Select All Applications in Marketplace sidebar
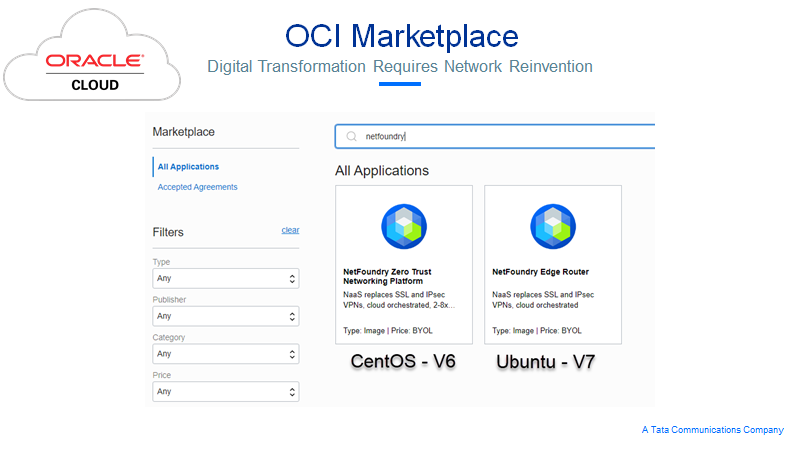 [188, 167]
